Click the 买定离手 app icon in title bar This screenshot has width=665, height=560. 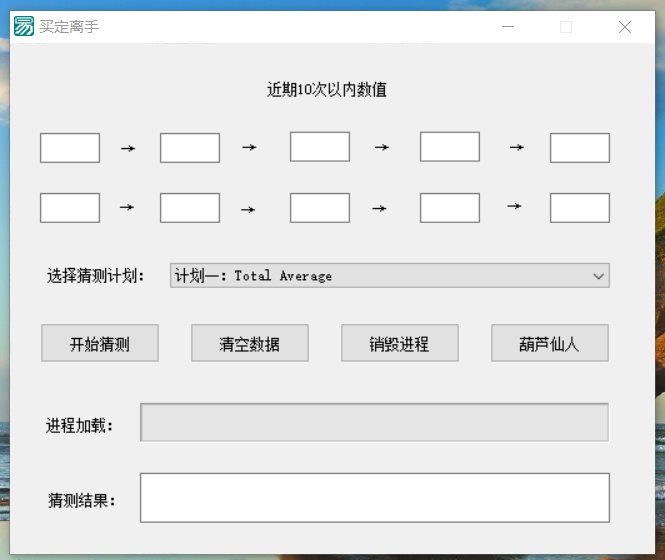point(23,27)
